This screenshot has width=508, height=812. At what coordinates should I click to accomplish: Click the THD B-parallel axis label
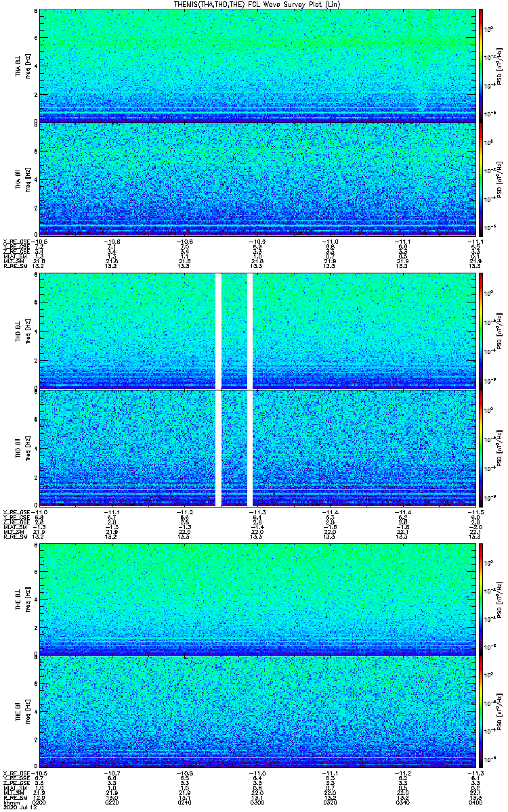click(19, 448)
